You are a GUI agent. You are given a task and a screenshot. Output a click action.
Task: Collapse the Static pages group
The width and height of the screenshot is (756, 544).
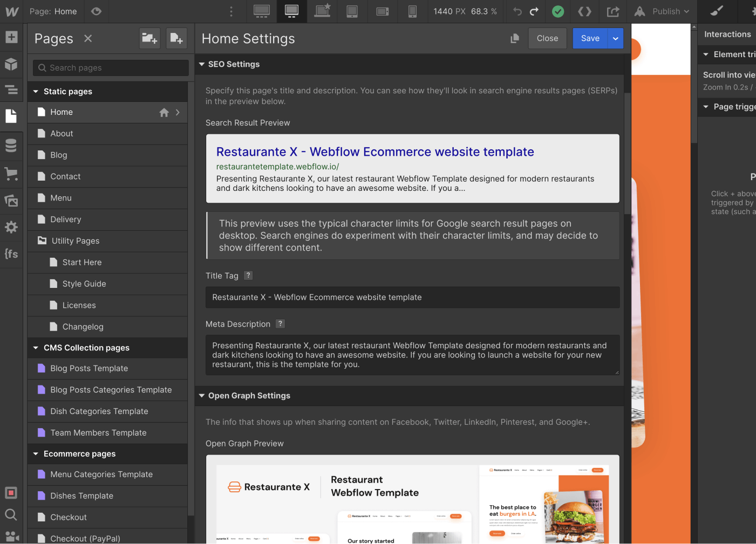[36, 91]
